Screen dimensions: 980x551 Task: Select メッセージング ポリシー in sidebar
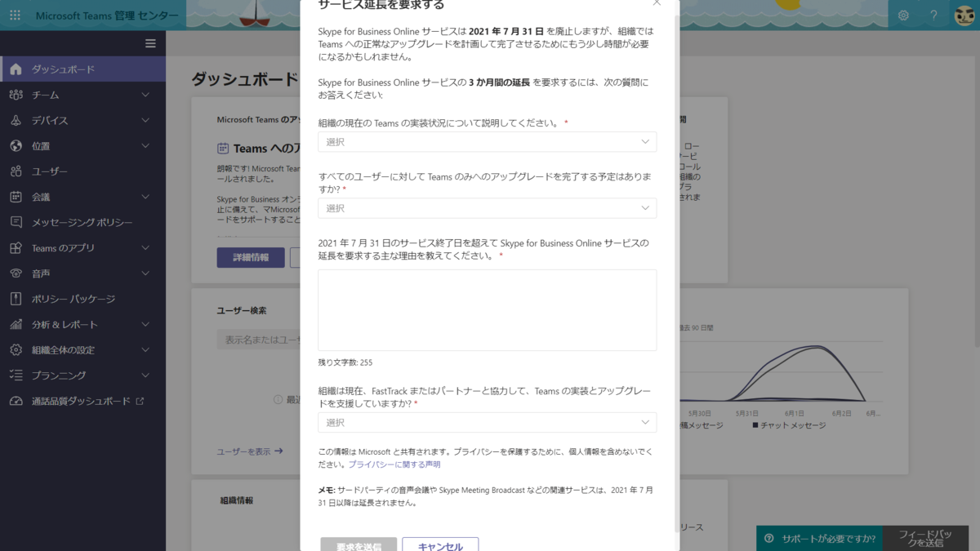point(82,222)
